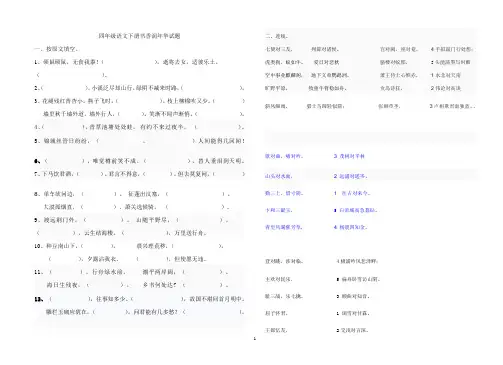Click the blank right after '种豆南山下'
The image size is (503, 365).
pyautogui.click(x=97, y=246)
